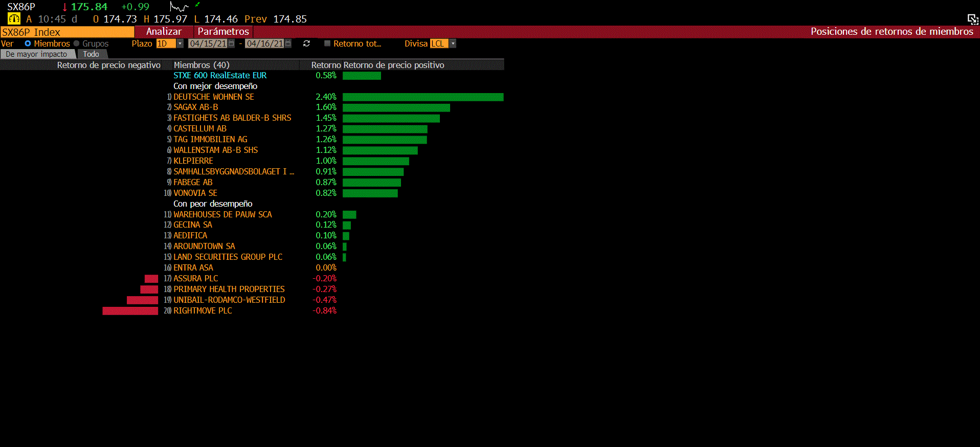Click the Miembros (40) column header
This screenshot has height=447, width=980.
pyautogui.click(x=202, y=65)
